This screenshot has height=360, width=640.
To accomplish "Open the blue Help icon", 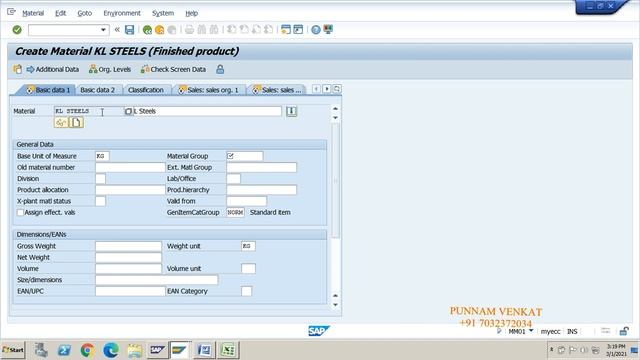I will [x=316, y=30].
